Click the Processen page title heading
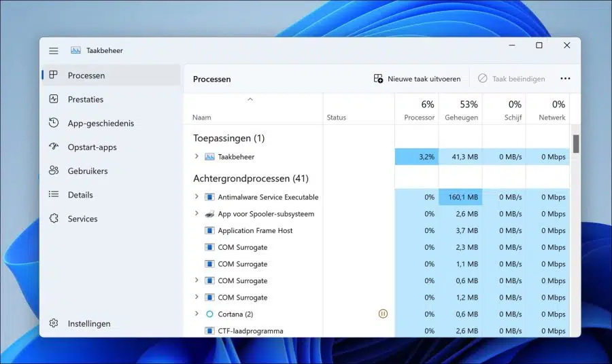The width and height of the screenshot is (612, 364). (212, 79)
